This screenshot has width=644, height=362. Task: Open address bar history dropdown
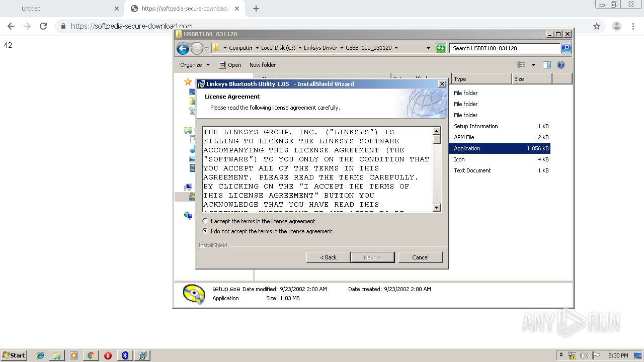pos(428,48)
